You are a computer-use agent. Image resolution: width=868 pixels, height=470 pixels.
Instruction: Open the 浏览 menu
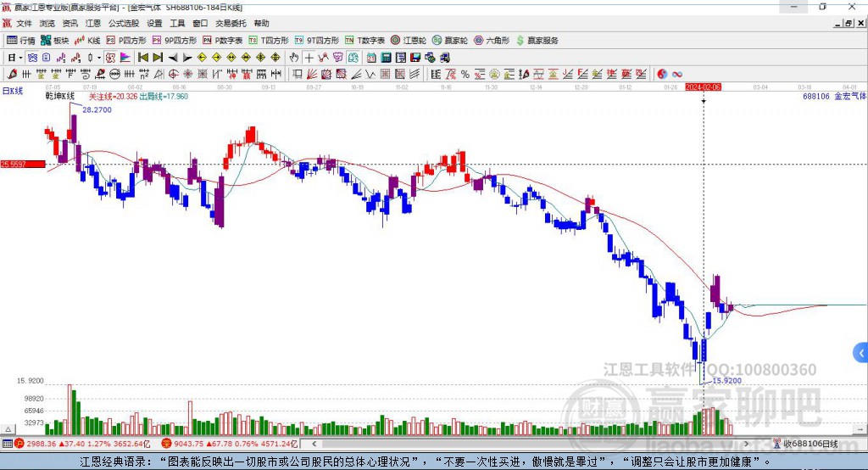coord(47,23)
